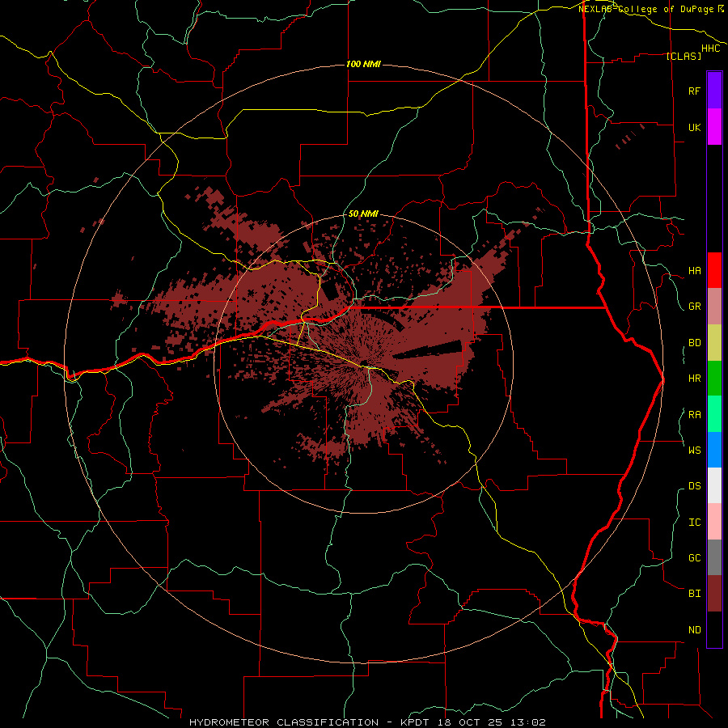Select the IC light pink legend swatch
728x728 pixels.
click(x=714, y=522)
